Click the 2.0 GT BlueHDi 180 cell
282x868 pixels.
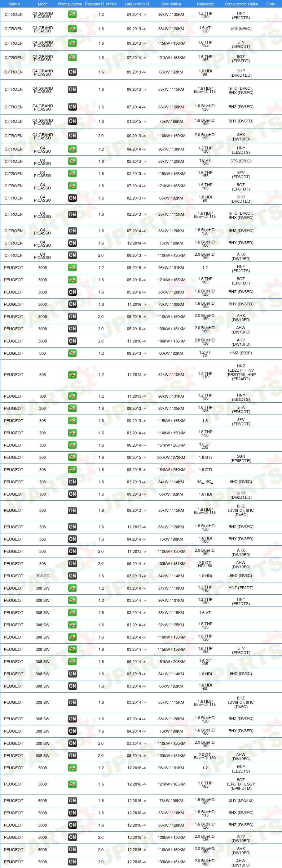tap(205, 756)
